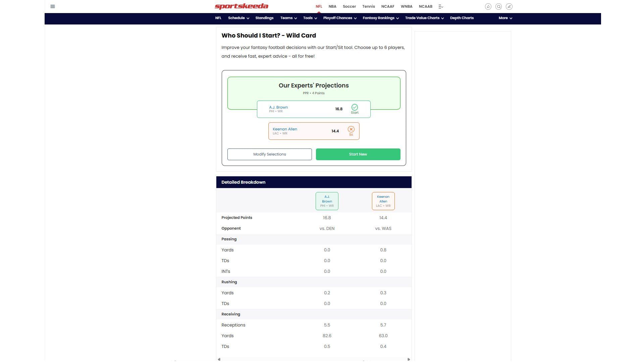Open the Fantasy Rankings dropdown
This screenshot has height=362, width=644.
point(380,18)
